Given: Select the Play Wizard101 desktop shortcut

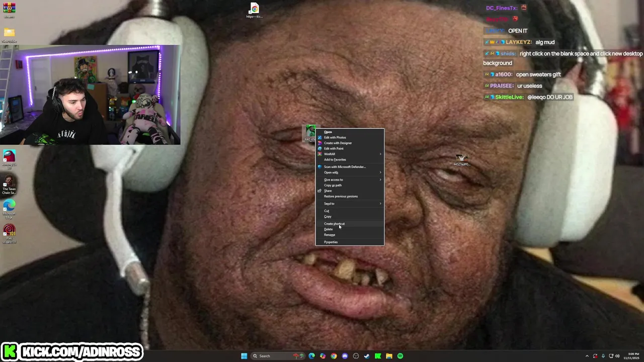Looking at the screenshot, I should 9,234.
